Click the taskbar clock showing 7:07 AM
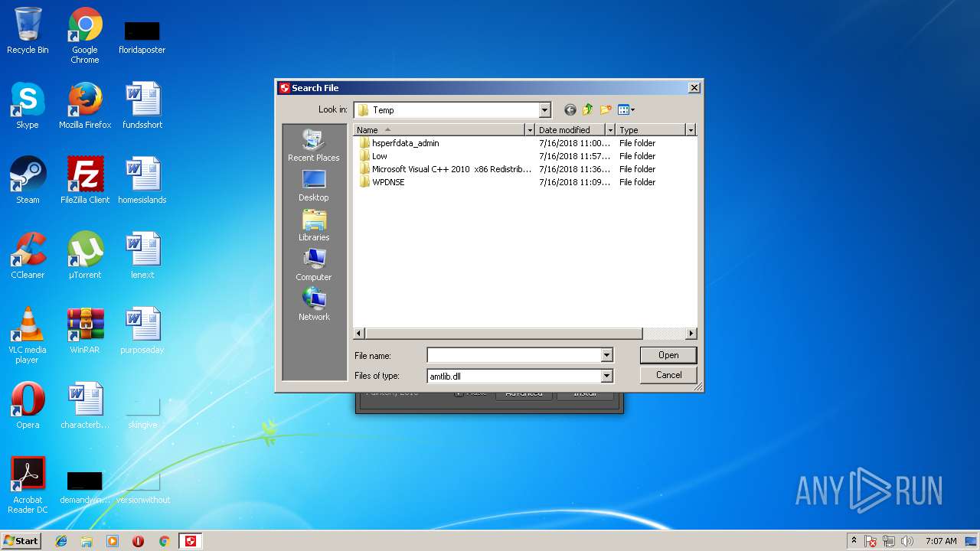980x551 pixels. tap(941, 541)
